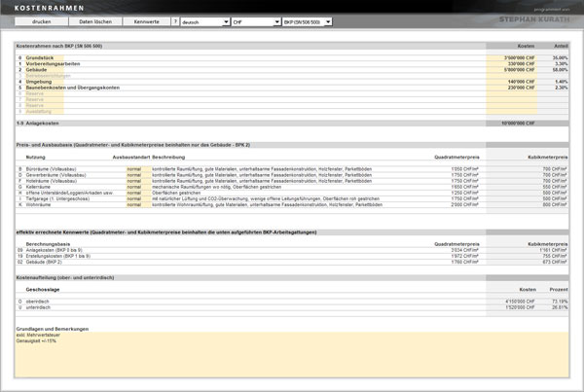Click the Nutzung column header

tap(35, 158)
